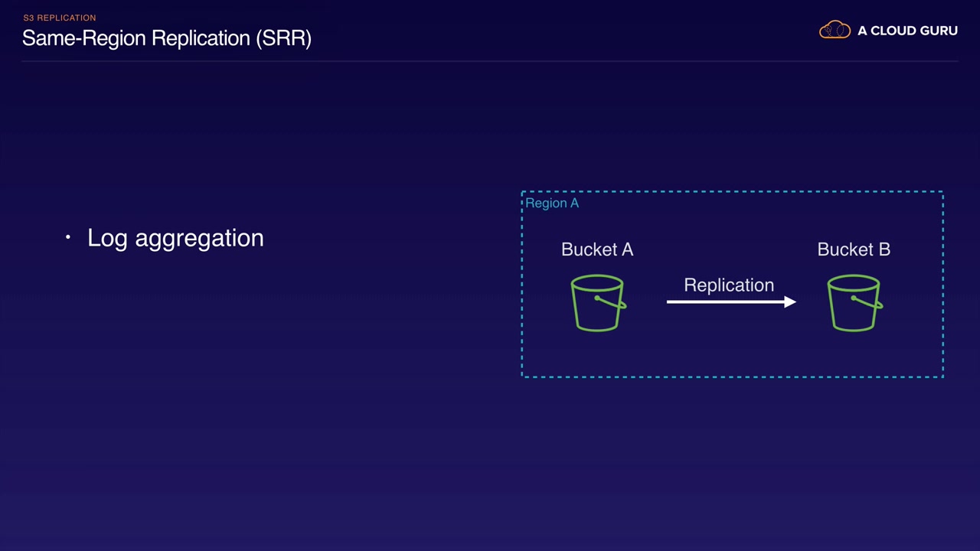Viewport: 980px width, 551px height.
Task: Click the green Bucket A icon
Action: coord(597,304)
